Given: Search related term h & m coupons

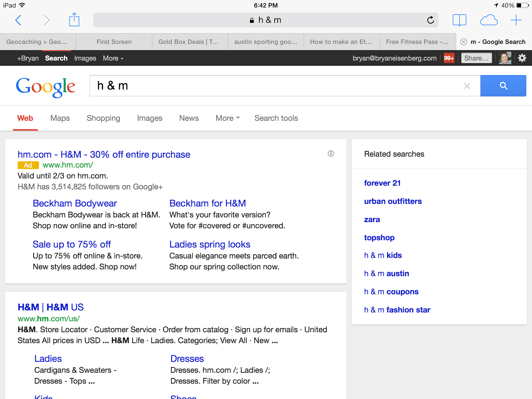Looking at the screenshot, I should click(391, 292).
